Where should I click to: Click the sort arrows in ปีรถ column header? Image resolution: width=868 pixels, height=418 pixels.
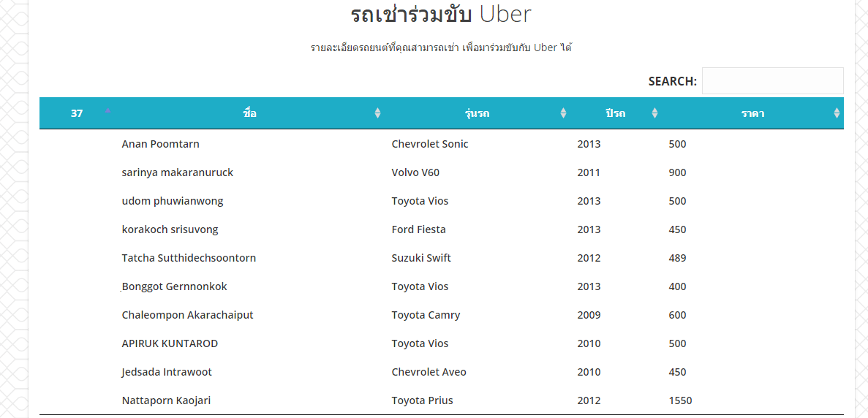coord(655,113)
